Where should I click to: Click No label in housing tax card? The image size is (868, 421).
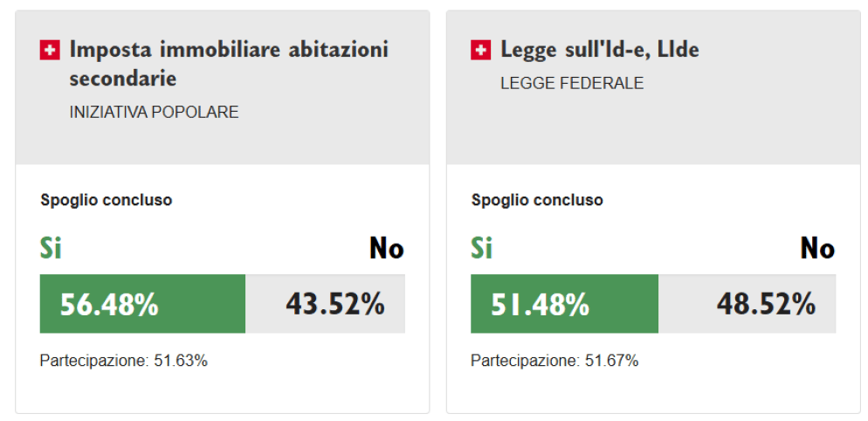(387, 248)
